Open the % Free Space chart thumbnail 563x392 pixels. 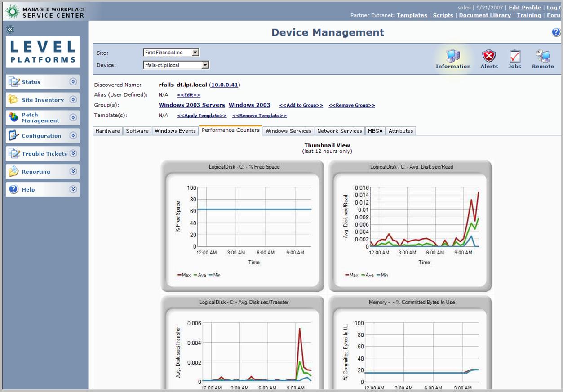click(x=242, y=226)
